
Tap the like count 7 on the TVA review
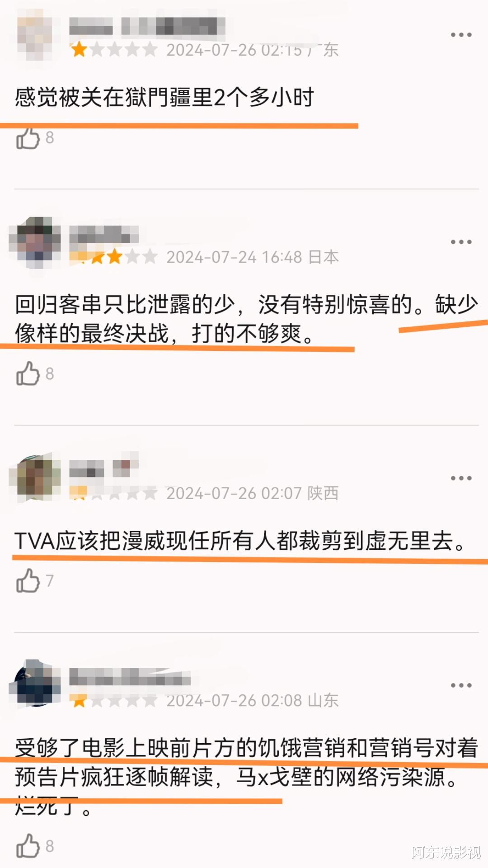click(50, 580)
